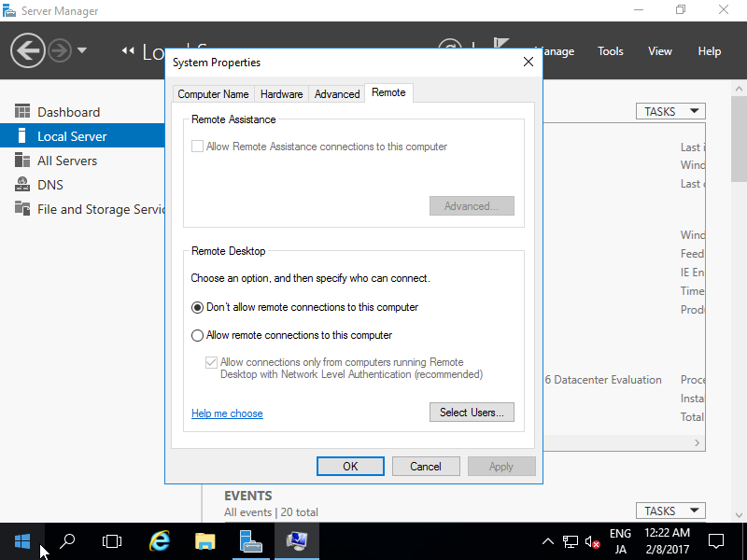The height and width of the screenshot is (560, 747).
Task: Open the EVENTS TASKS dropdown
Action: [x=669, y=511]
